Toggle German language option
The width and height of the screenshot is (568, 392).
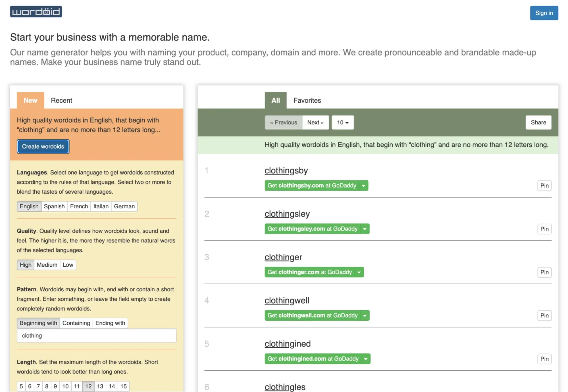click(x=124, y=206)
